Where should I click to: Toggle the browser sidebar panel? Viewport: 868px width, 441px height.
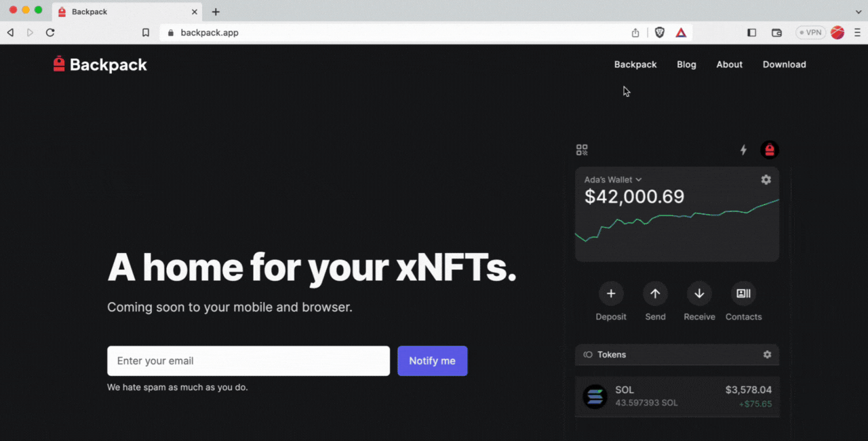(751, 33)
